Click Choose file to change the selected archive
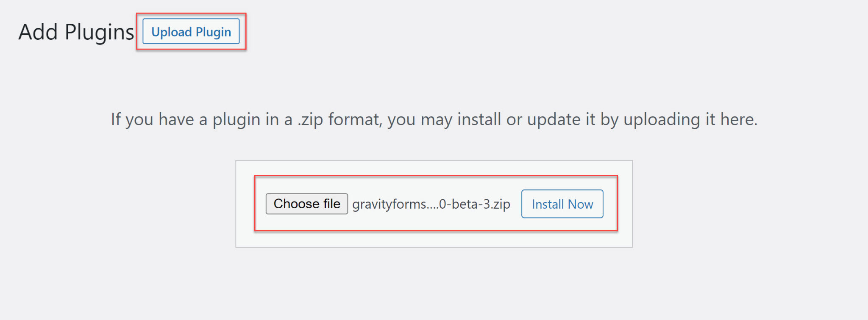 click(306, 204)
